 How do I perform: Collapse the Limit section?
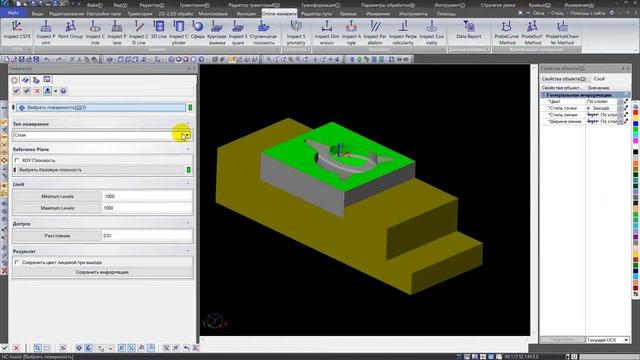tap(188, 184)
